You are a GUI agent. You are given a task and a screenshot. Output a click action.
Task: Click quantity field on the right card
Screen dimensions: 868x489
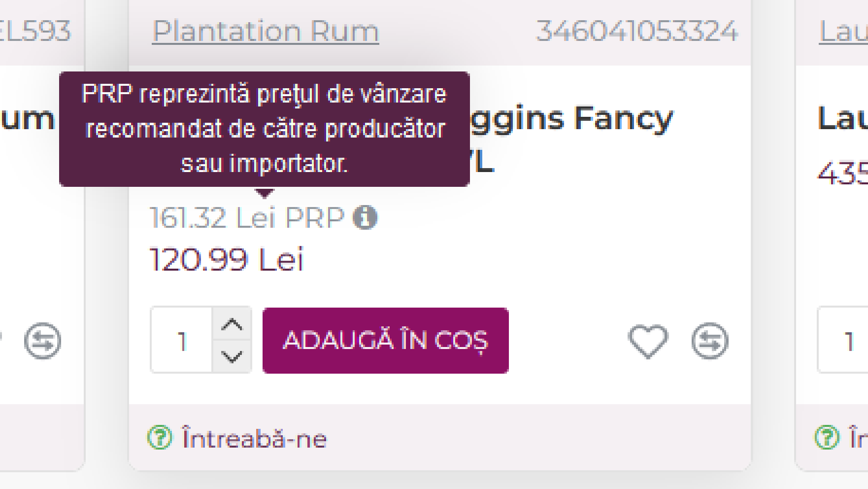coord(843,340)
